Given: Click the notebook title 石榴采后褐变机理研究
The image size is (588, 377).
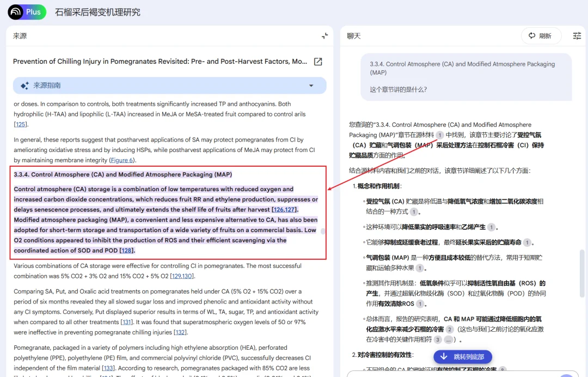Looking at the screenshot, I should pyautogui.click(x=97, y=12).
